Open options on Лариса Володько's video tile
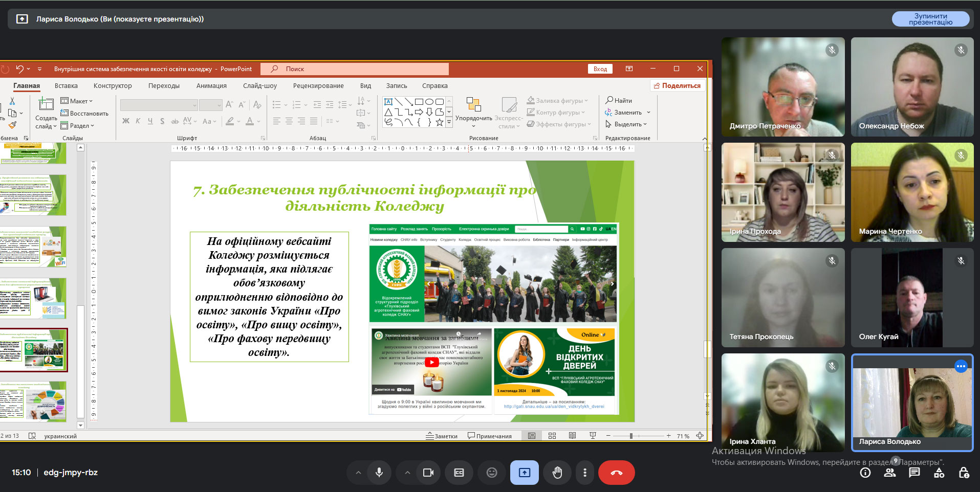The height and width of the screenshot is (492, 980). click(x=961, y=366)
